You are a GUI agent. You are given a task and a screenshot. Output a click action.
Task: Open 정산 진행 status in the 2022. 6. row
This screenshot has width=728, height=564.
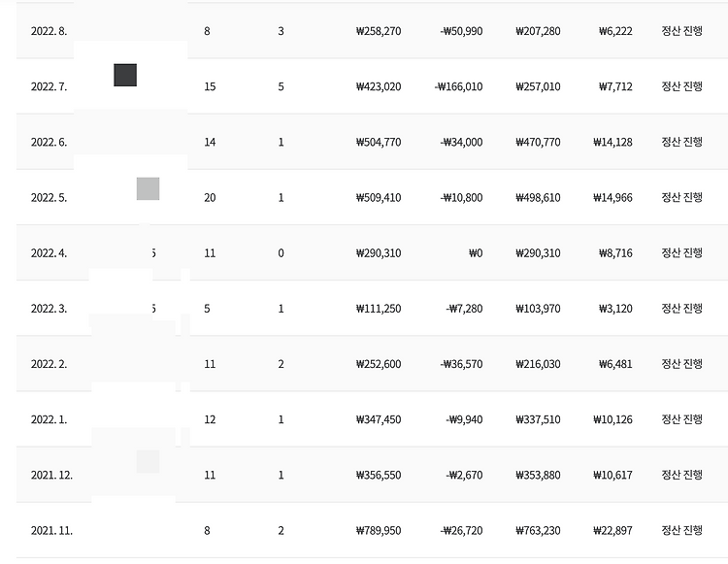click(681, 142)
